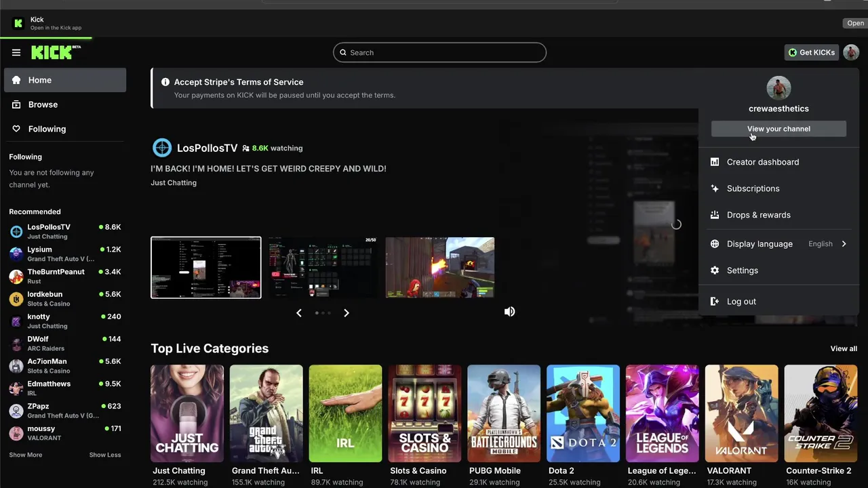Click View your channel button
This screenshot has height=488, width=868.
778,129
